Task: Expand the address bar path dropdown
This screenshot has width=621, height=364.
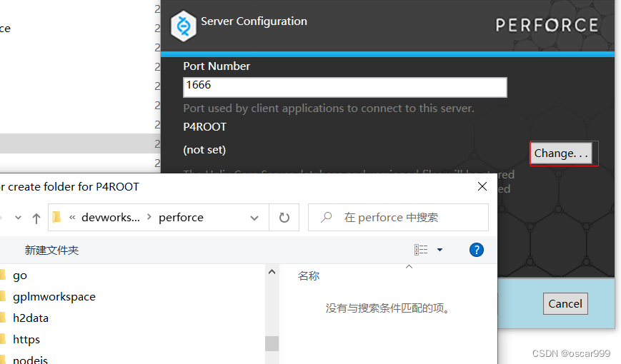Action: pos(254,218)
